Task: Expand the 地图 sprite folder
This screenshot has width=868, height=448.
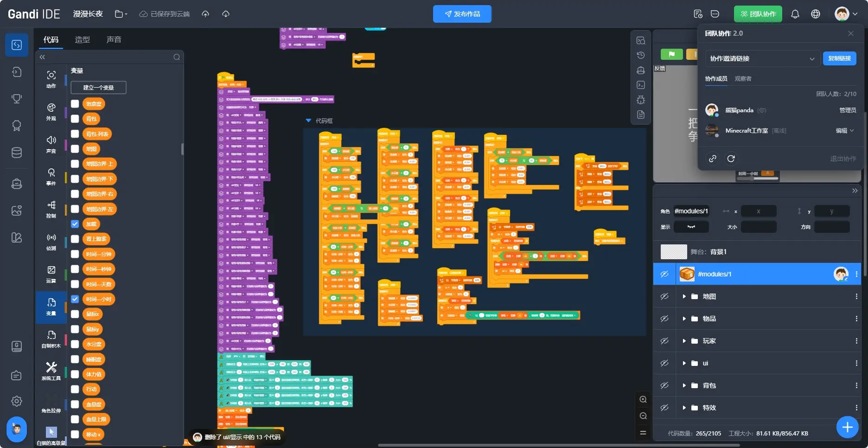Action: [x=684, y=296]
